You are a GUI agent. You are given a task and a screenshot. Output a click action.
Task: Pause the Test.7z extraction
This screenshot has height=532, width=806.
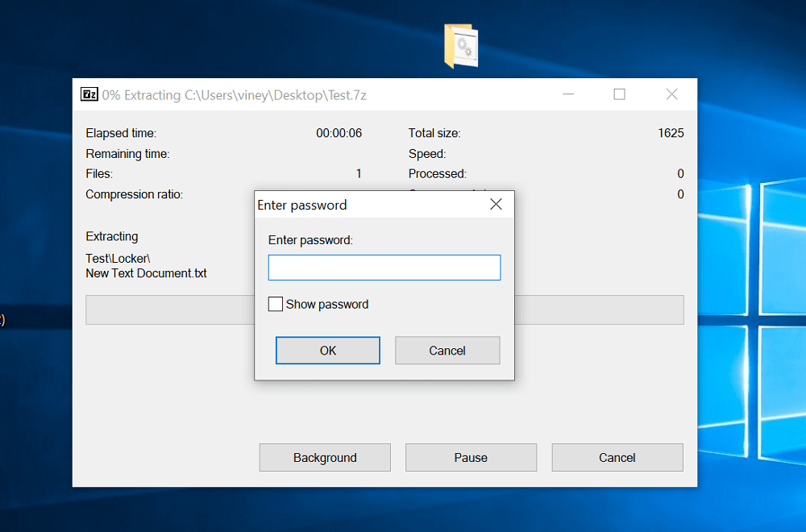coord(471,457)
